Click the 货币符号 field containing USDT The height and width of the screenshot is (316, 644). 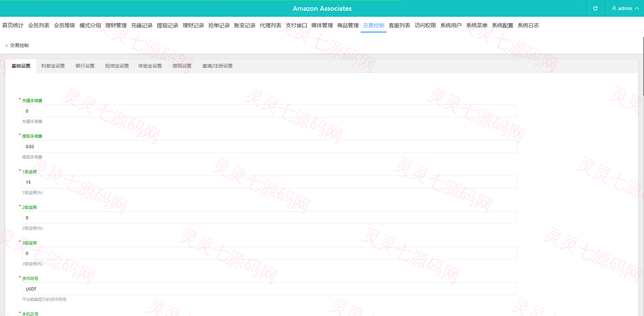point(269,289)
